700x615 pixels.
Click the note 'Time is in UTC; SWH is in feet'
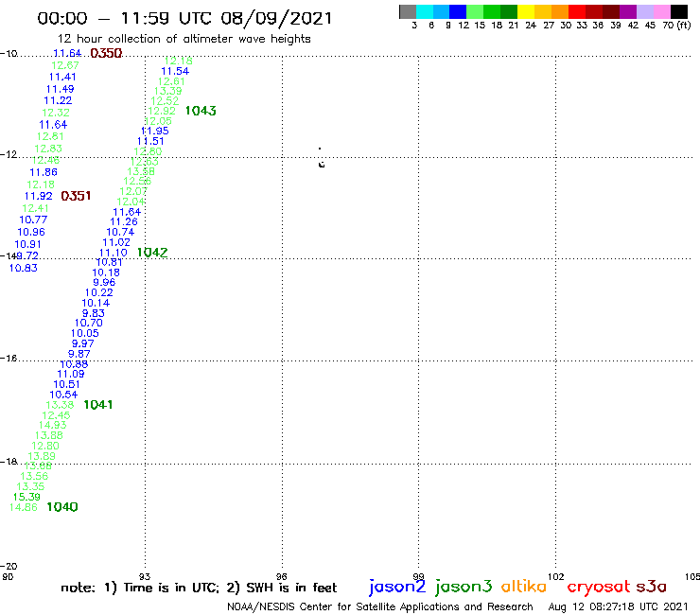click(x=199, y=588)
